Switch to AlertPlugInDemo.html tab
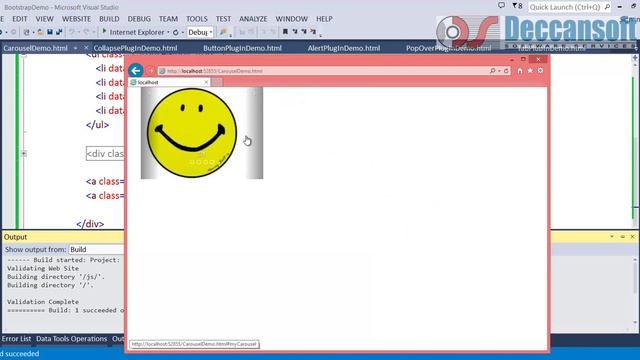Viewport: 640px width, 360px height. tap(344, 48)
